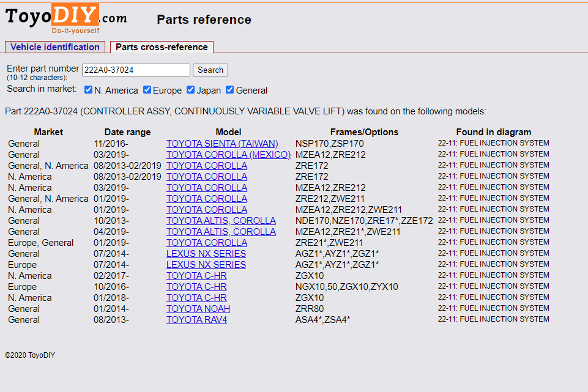The image size is (588, 392).
Task: Click the frames cell NDE170,NZE170,ZRE17*,ZZE172
Action: [364, 221]
